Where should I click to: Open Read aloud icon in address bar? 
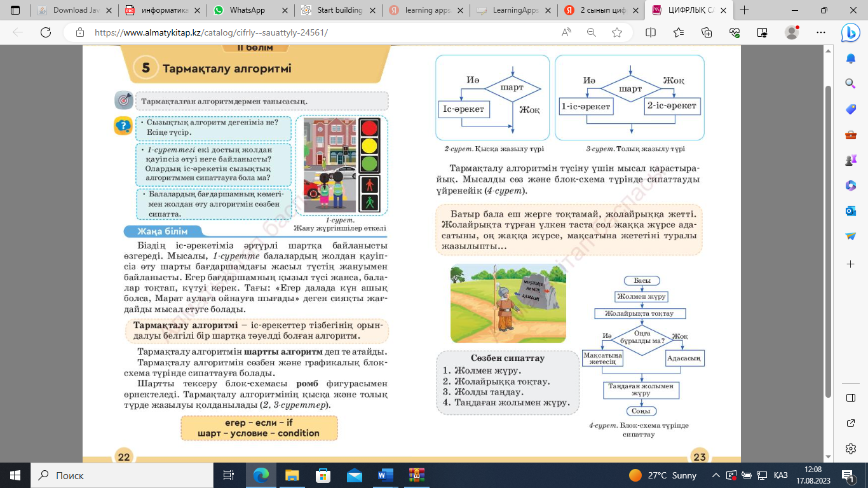[x=566, y=32]
